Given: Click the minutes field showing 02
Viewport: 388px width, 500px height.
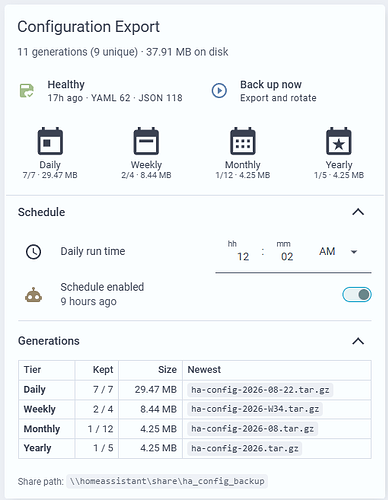Looking at the screenshot, I should [287, 257].
